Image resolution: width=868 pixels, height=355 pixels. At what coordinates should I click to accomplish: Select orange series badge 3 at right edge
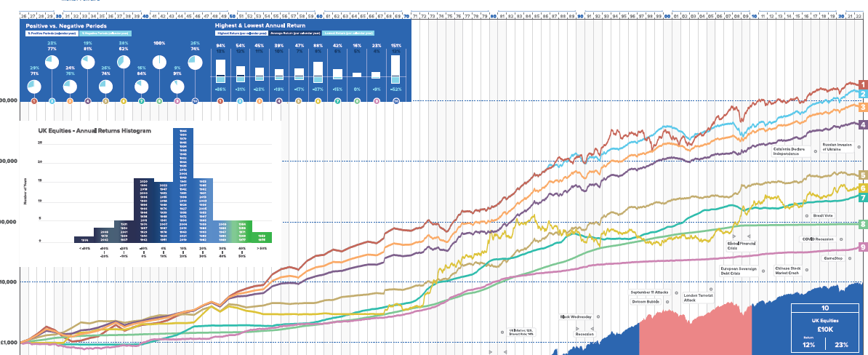tap(862, 108)
